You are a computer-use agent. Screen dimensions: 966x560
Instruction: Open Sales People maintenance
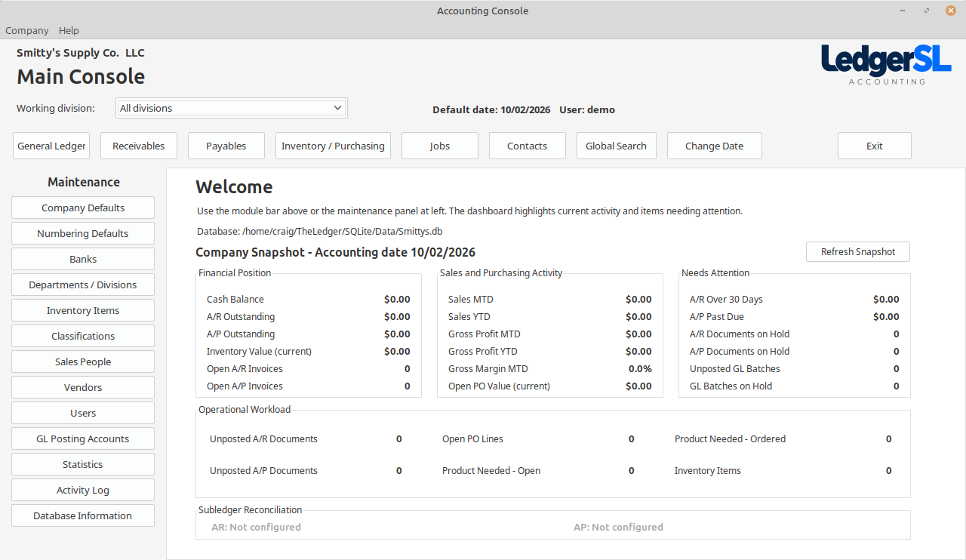coord(83,362)
